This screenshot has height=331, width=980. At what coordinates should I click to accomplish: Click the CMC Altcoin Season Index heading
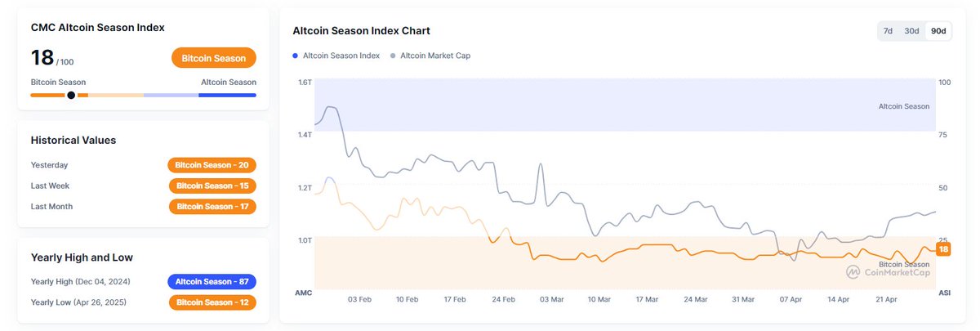pos(97,27)
